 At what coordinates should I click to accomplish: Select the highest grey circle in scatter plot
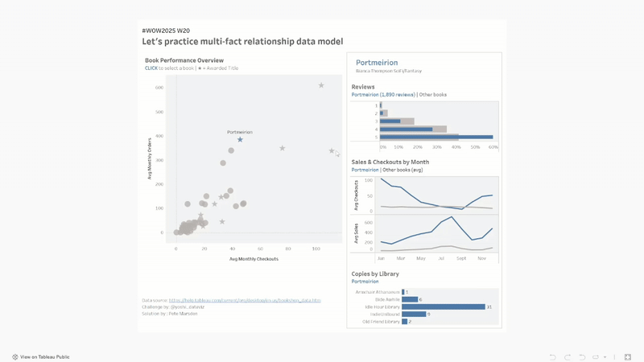tap(231, 150)
